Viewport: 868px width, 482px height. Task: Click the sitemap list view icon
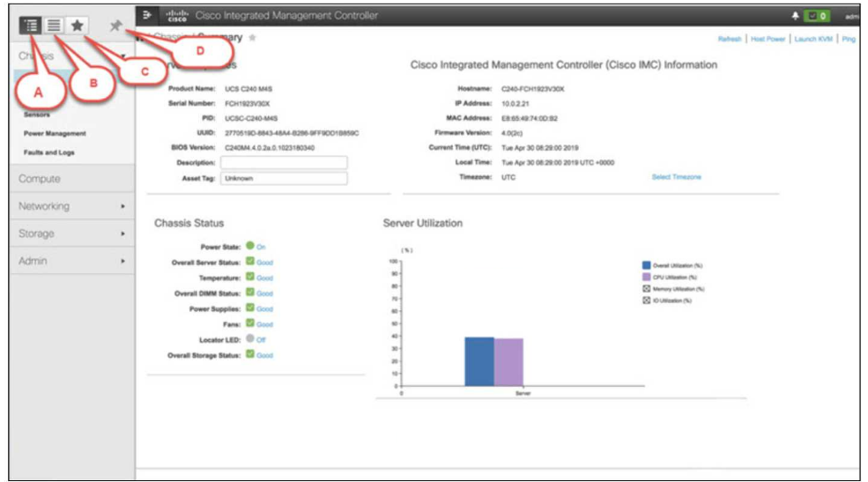(54, 26)
